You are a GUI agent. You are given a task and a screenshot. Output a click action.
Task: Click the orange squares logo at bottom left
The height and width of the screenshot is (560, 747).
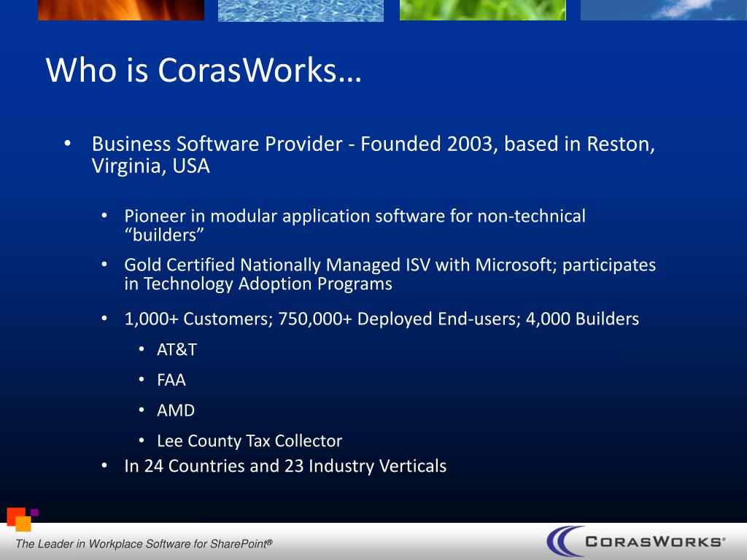[22, 519]
